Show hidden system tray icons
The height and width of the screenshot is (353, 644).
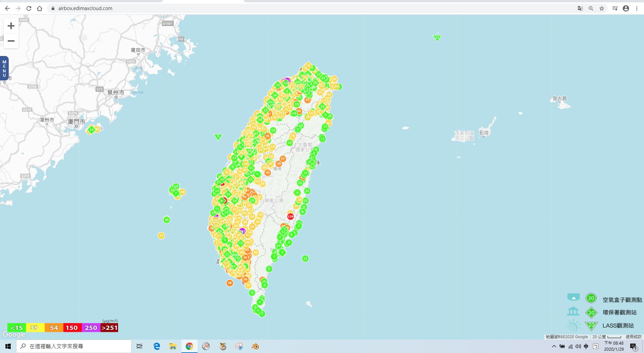click(554, 346)
